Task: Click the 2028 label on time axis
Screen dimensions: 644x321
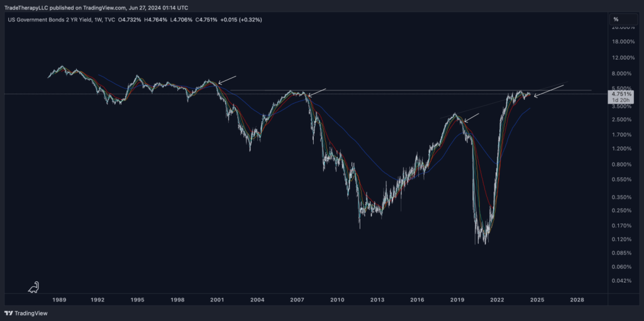Action: pyautogui.click(x=577, y=301)
